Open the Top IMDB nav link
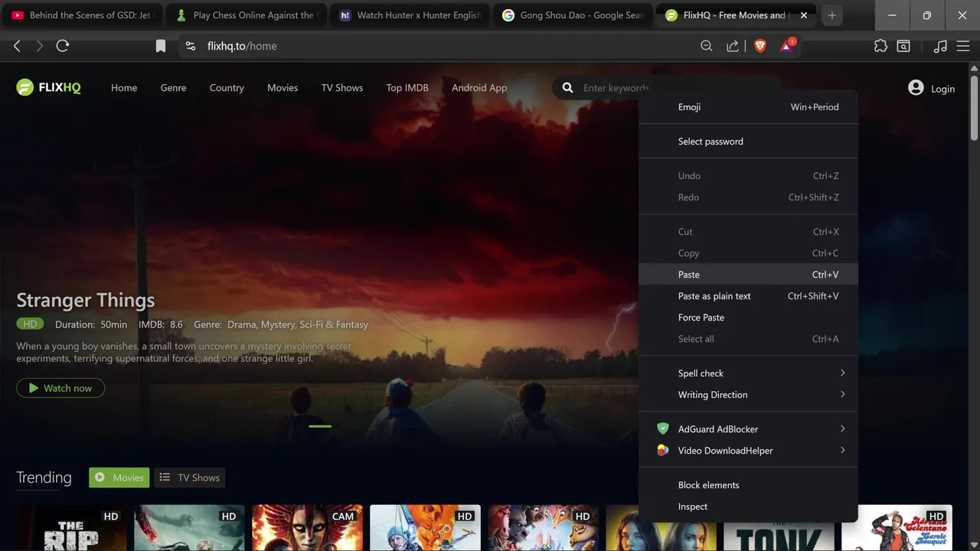 click(x=407, y=88)
